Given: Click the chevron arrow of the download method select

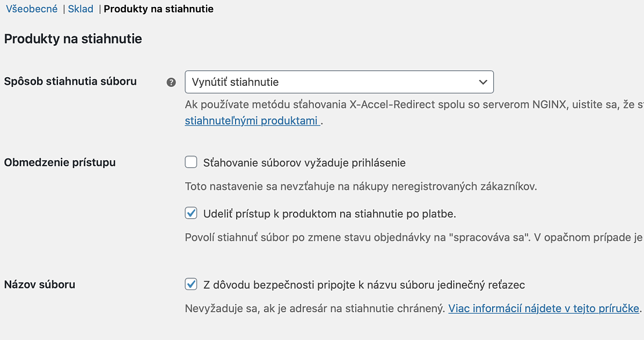Looking at the screenshot, I should (483, 82).
